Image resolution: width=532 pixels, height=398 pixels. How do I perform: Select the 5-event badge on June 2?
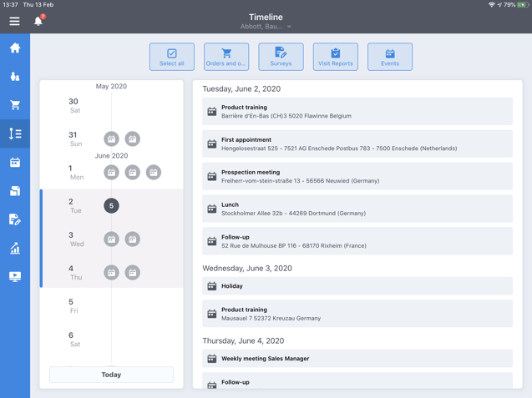point(111,206)
